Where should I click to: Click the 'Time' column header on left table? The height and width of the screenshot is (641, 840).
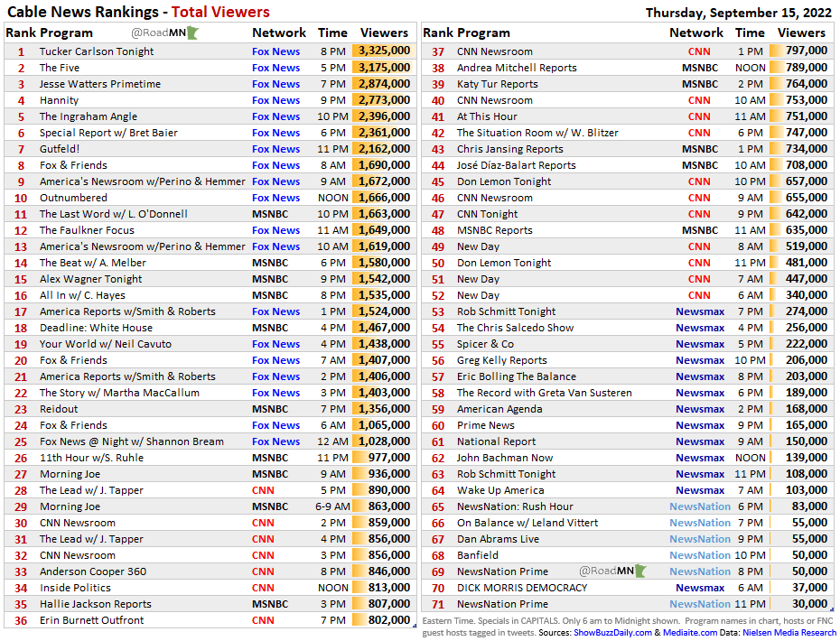pyautogui.click(x=332, y=32)
